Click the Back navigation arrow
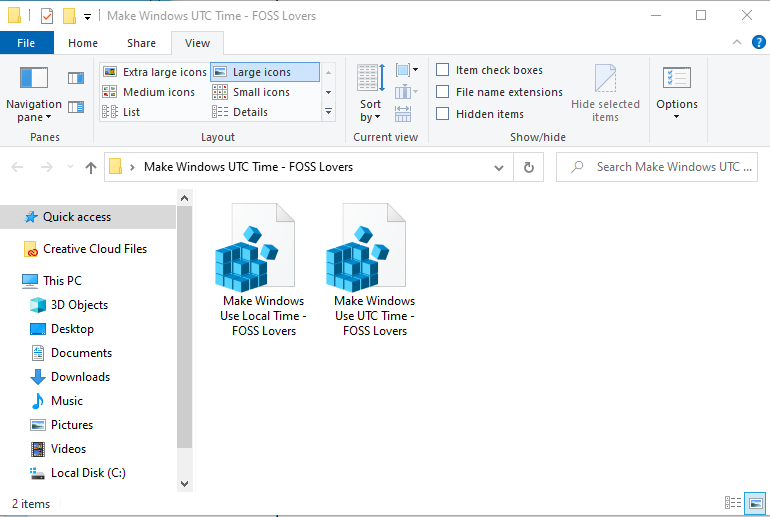 point(17,167)
